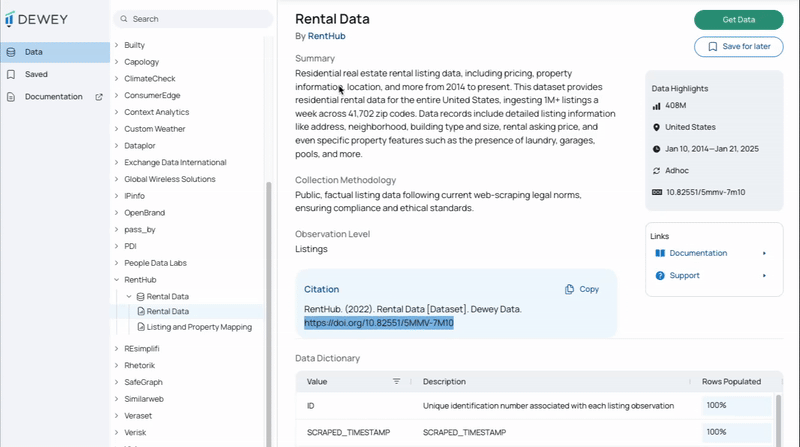Click the external link icon beside Documentation
The width and height of the screenshot is (800, 447).
coord(99,97)
